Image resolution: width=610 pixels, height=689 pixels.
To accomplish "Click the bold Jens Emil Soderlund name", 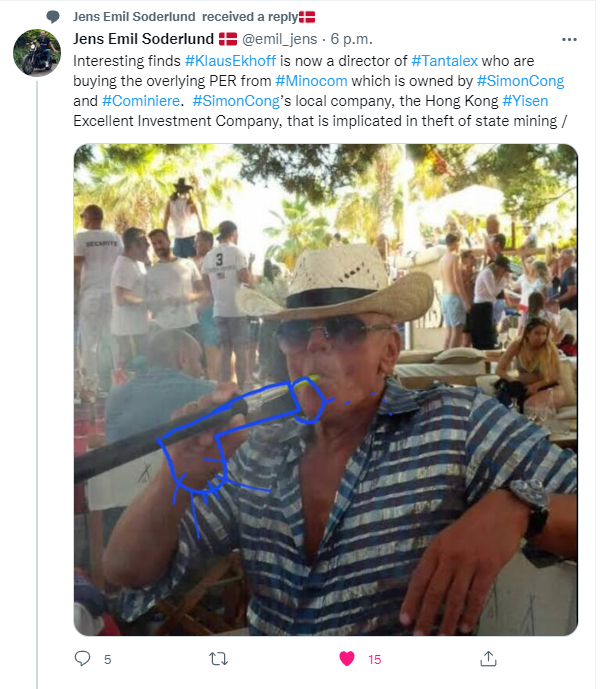I will click(143, 39).
